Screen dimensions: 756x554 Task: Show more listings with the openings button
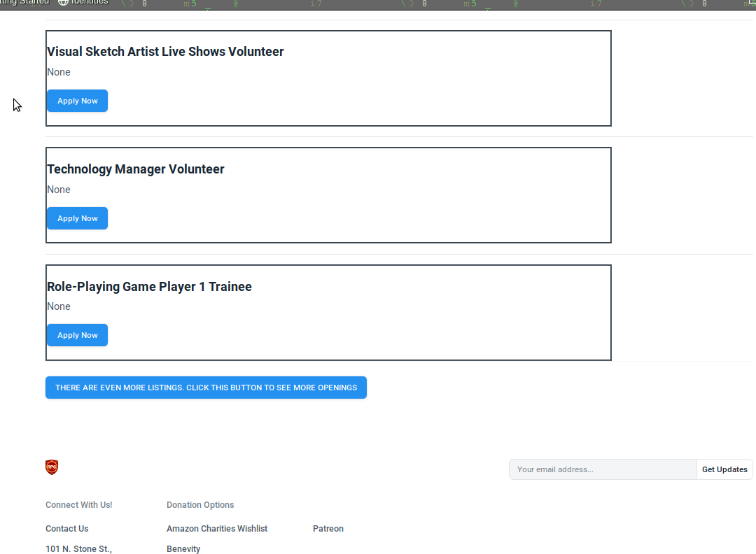click(206, 388)
